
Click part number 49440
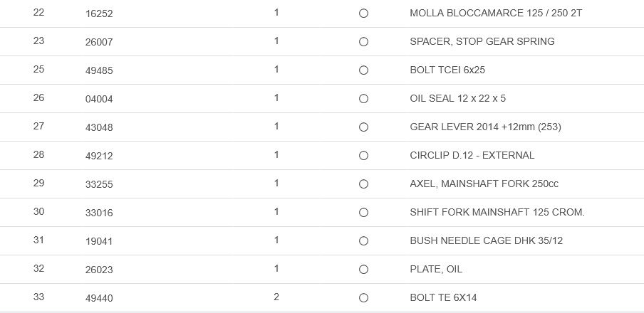coord(99,298)
